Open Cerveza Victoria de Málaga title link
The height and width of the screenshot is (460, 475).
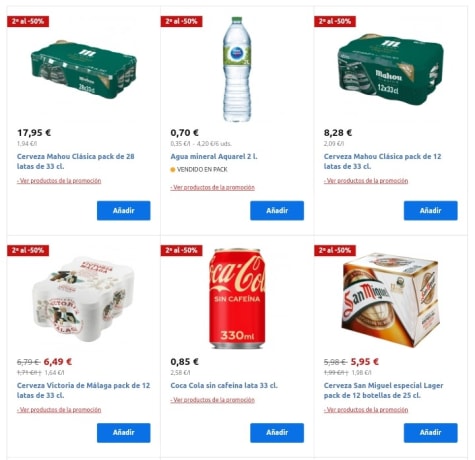tap(83, 390)
